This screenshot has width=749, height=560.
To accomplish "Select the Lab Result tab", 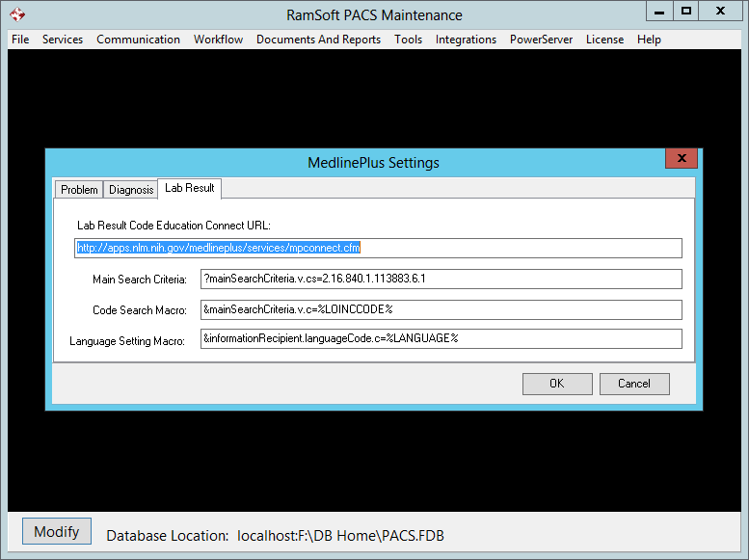I will point(190,188).
